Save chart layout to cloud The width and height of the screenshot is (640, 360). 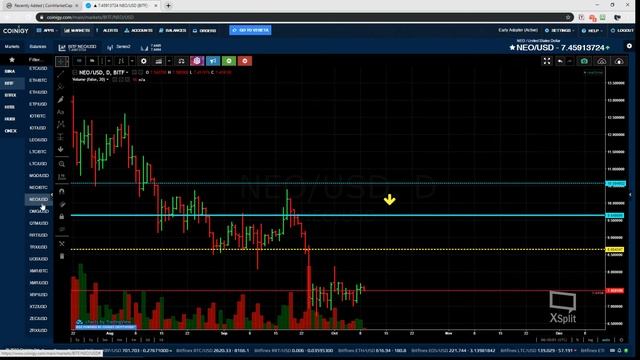619,61
